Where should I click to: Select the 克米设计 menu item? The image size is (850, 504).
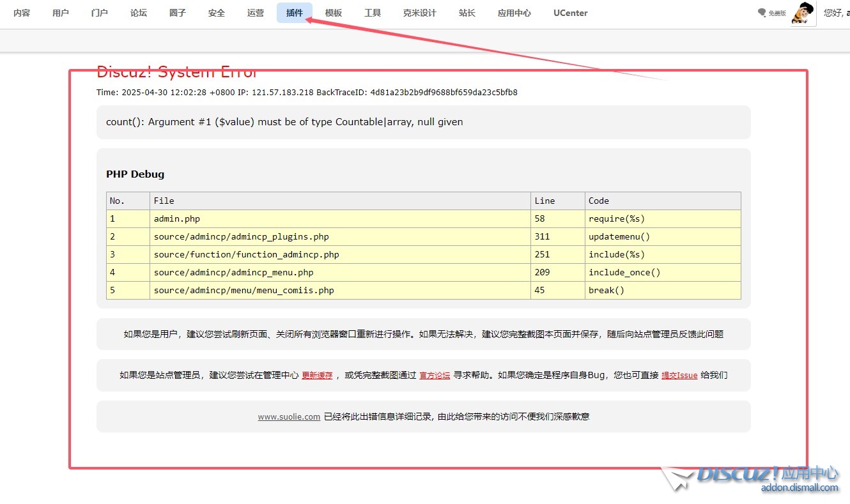click(x=419, y=13)
